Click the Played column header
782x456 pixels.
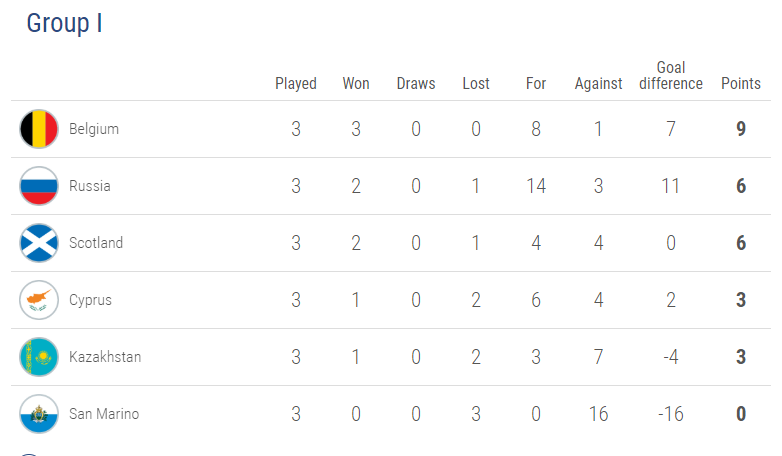point(296,84)
